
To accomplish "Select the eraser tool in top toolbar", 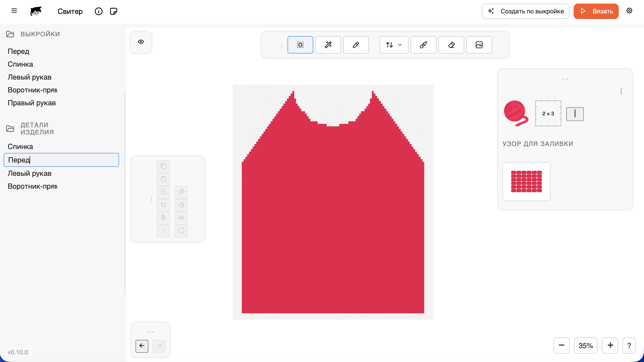I will click(x=451, y=45).
